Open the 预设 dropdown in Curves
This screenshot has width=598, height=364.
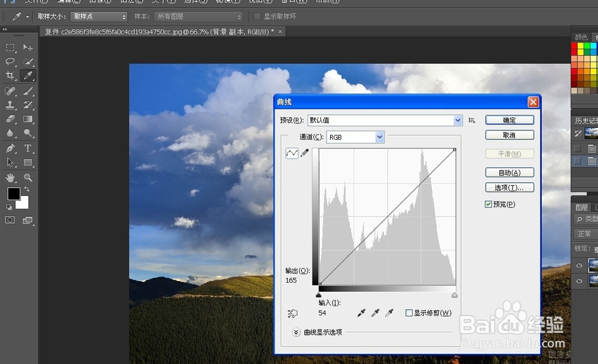click(457, 120)
